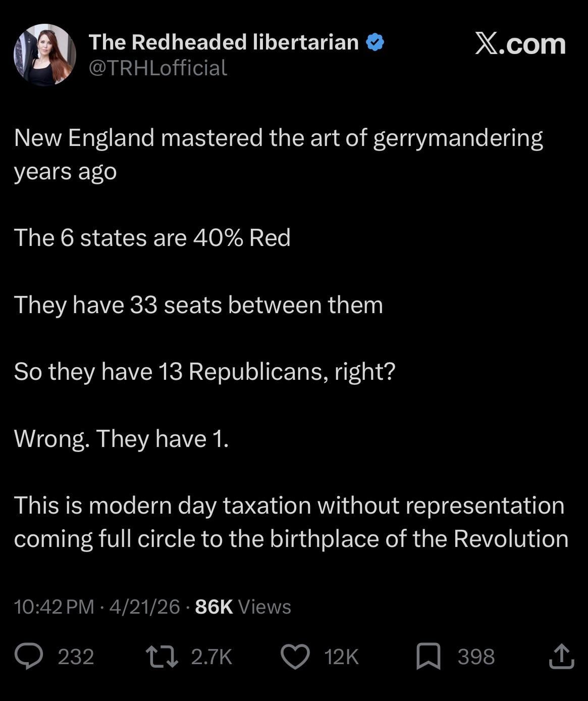Screen dimensions: 588x701
Task: Click the @TRHLofficial handle
Action: pyautogui.click(x=158, y=68)
